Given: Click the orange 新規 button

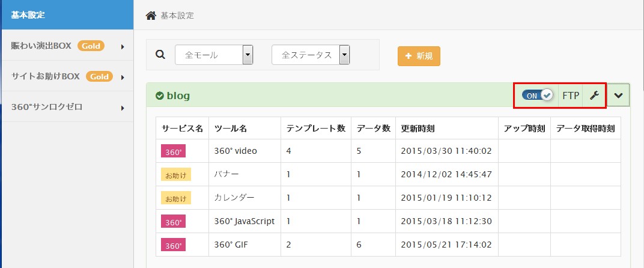Looking at the screenshot, I should 419,56.
